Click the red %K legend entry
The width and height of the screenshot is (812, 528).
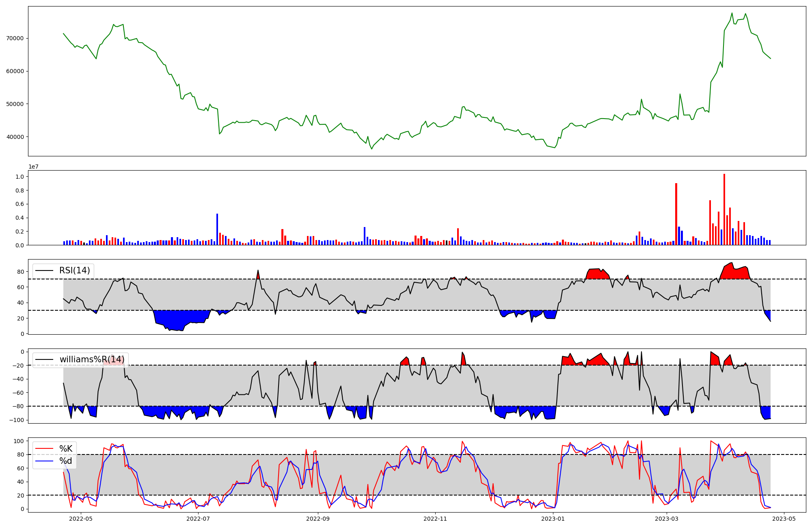coord(66,449)
